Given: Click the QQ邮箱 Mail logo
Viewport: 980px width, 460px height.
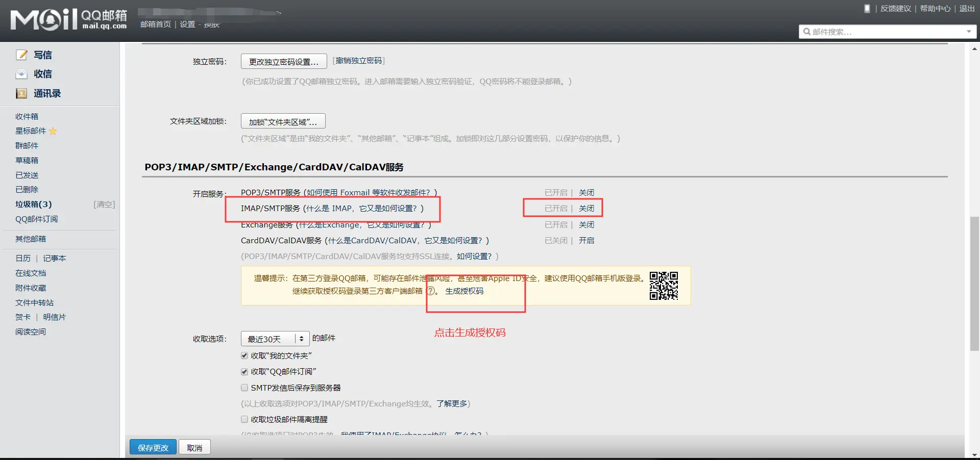Looking at the screenshot, I should click(x=69, y=20).
